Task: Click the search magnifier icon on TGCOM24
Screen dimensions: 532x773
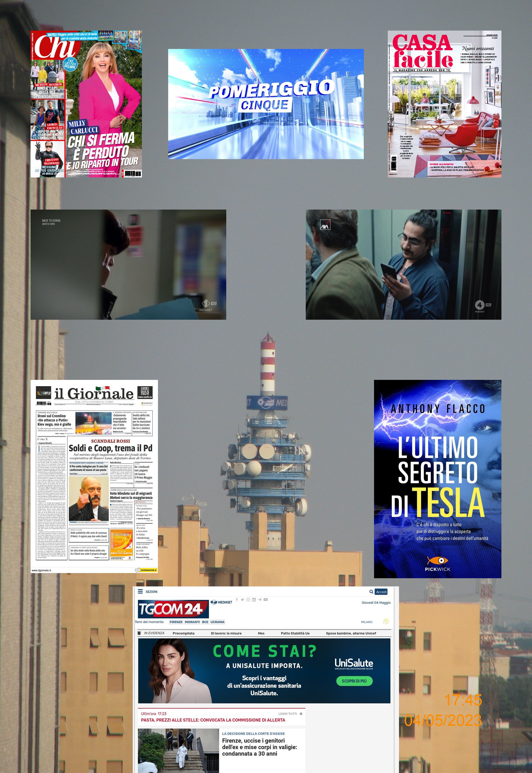Action: (x=371, y=591)
